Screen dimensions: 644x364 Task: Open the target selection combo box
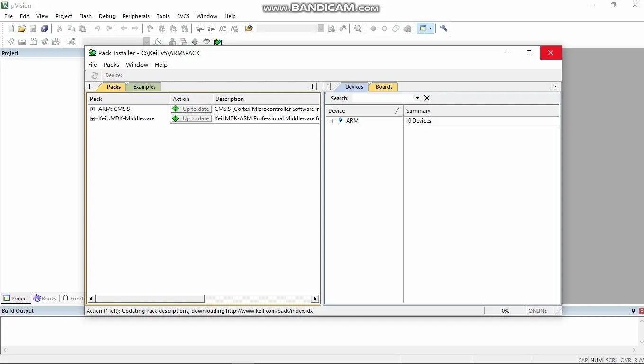click(147, 42)
